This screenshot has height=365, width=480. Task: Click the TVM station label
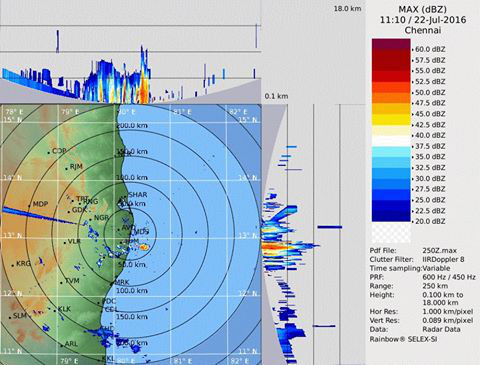[72, 281]
